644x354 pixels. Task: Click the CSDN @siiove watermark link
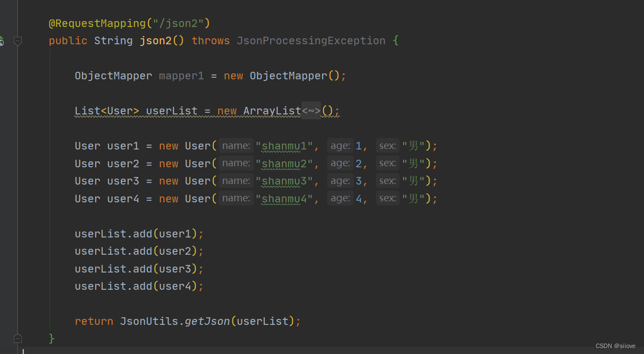pos(615,346)
